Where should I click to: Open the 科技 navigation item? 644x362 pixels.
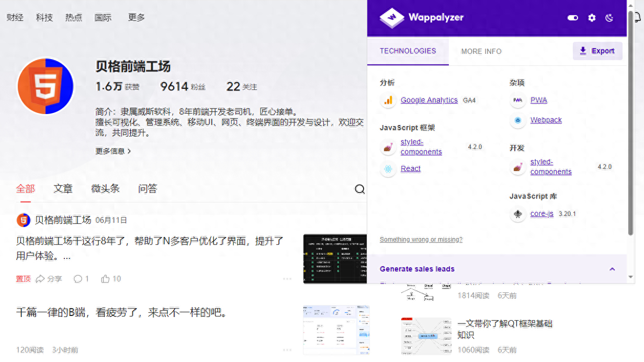click(x=44, y=17)
